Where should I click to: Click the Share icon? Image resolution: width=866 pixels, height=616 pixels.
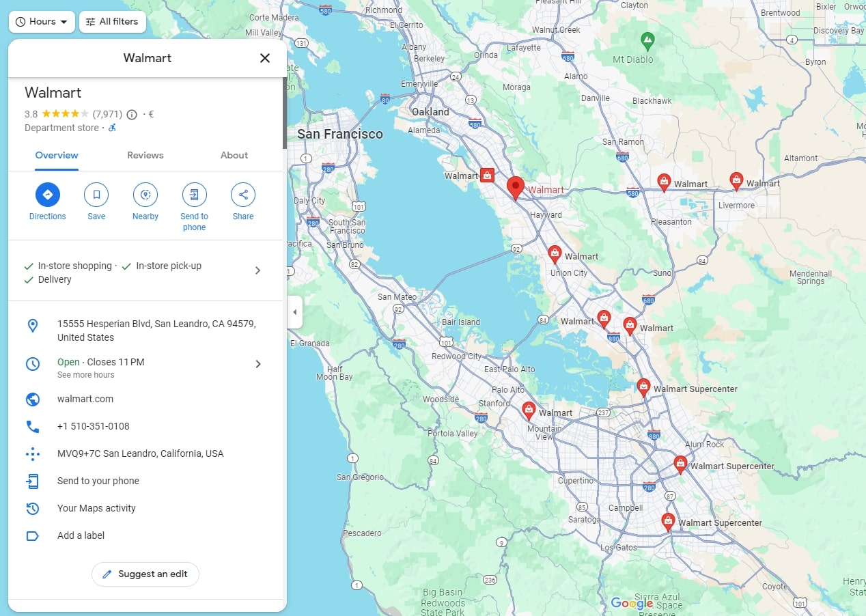242,195
